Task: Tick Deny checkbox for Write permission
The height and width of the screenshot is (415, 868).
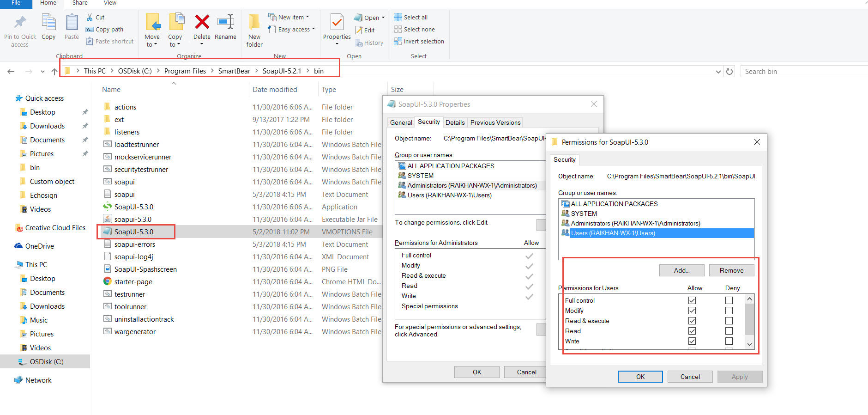Action: (x=729, y=341)
